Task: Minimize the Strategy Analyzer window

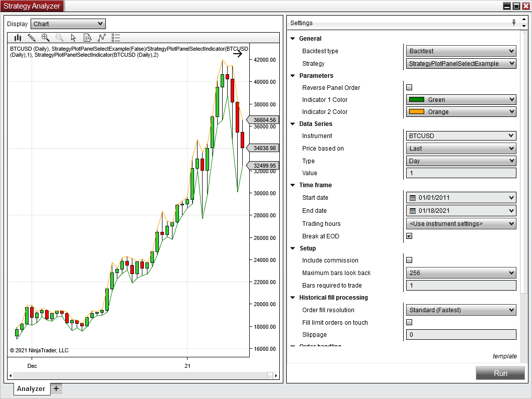Action: point(507,6)
